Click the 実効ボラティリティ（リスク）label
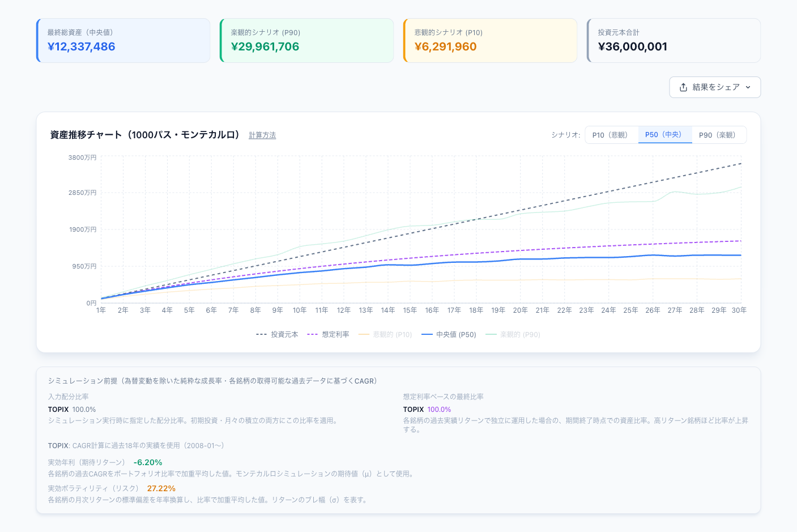797x532 pixels. tap(93, 489)
